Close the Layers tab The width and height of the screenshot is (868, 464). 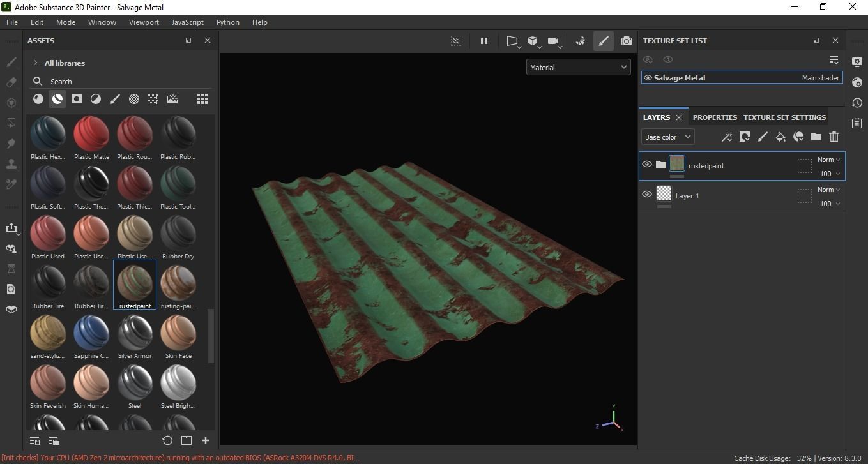coord(679,117)
